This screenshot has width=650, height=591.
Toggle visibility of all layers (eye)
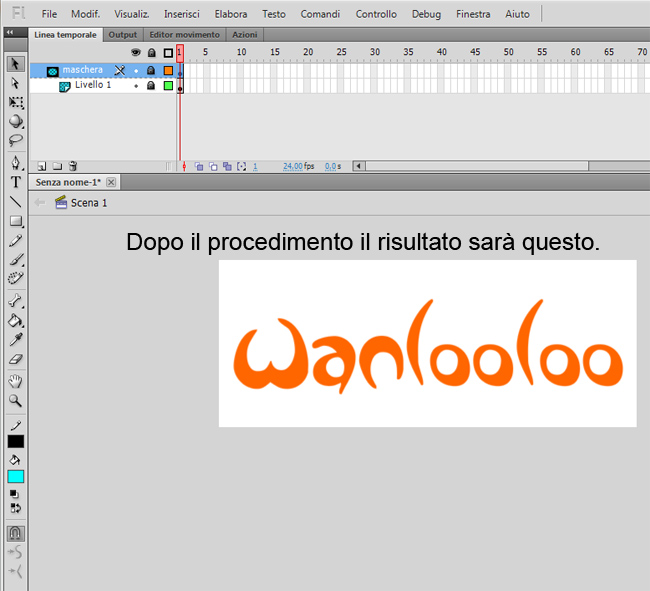(136, 53)
